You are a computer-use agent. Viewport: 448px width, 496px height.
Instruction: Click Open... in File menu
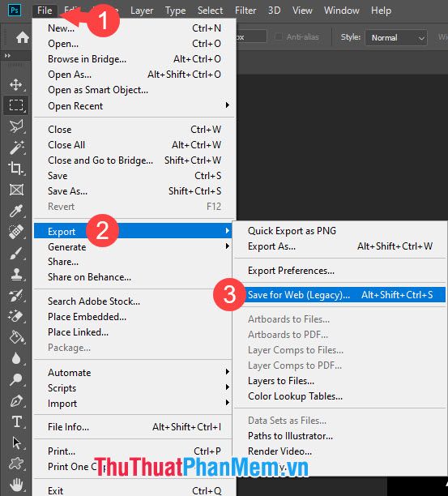click(x=134, y=43)
